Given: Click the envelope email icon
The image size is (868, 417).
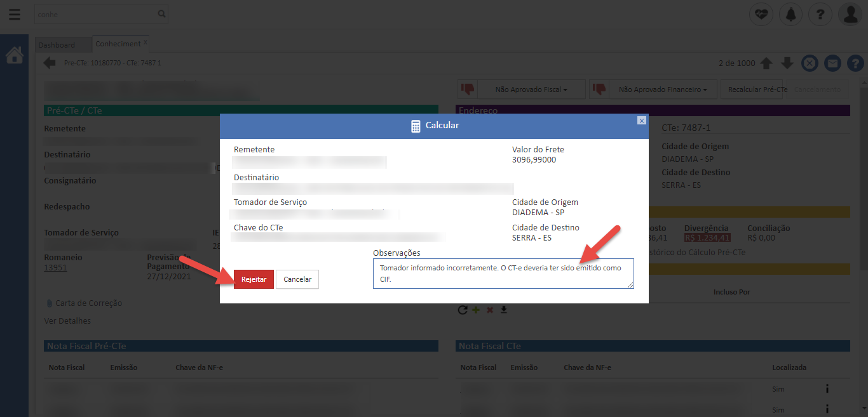Looking at the screenshot, I should coord(832,63).
